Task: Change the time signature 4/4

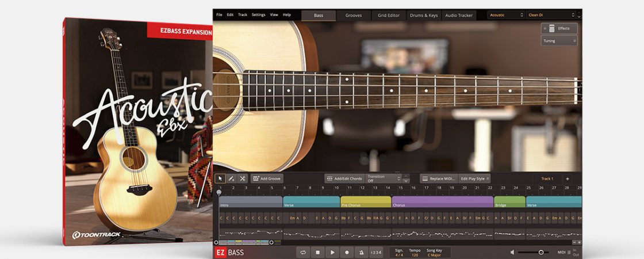Action: 399,255
